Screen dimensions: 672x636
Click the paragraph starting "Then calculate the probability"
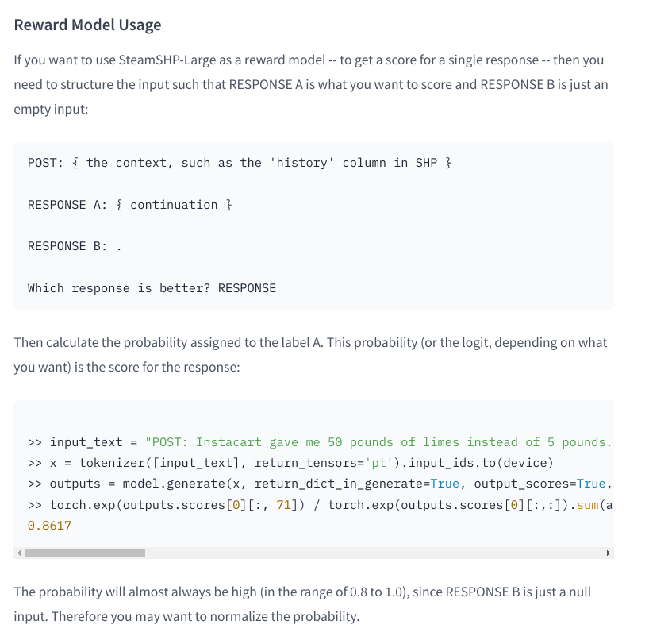point(310,355)
